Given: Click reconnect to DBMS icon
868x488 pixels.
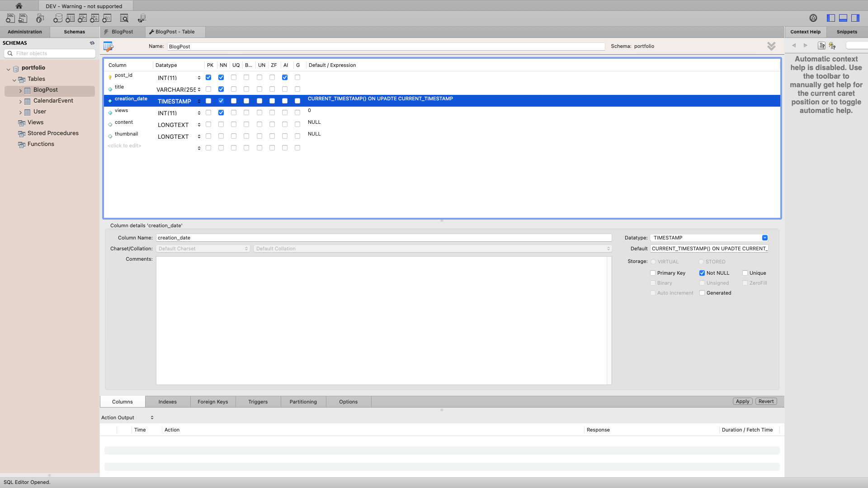Looking at the screenshot, I should tap(142, 18).
